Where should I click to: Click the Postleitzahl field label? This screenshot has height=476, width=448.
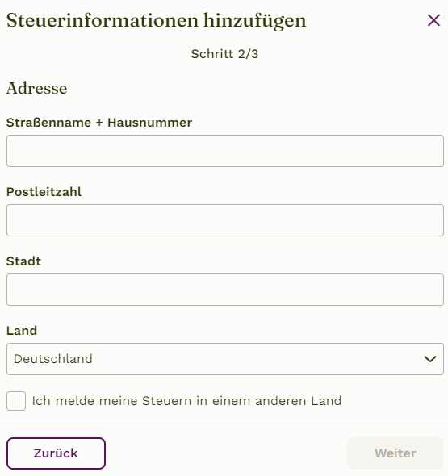44,192
